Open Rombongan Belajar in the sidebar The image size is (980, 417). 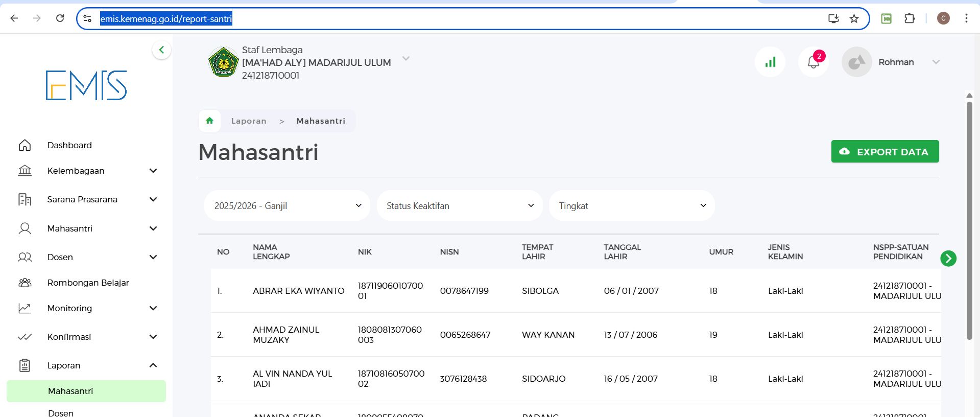pos(88,283)
